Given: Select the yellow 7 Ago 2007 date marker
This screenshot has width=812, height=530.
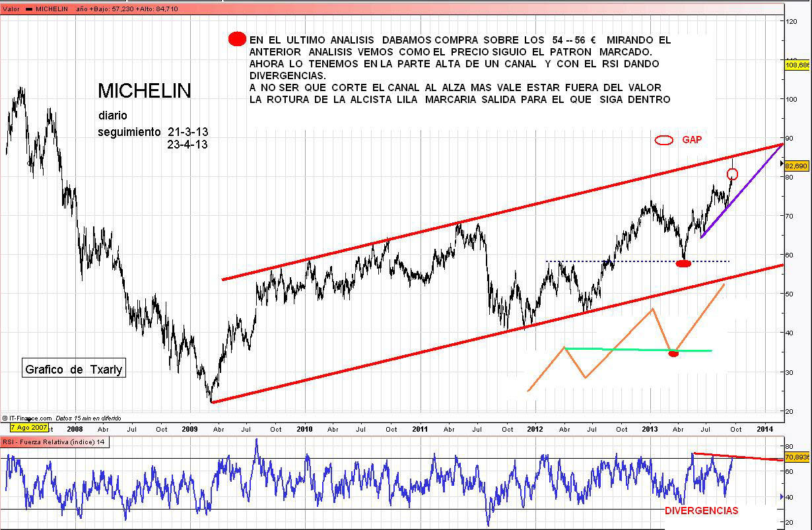Looking at the screenshot, I should pyautogui.click(x=19, y=428).
